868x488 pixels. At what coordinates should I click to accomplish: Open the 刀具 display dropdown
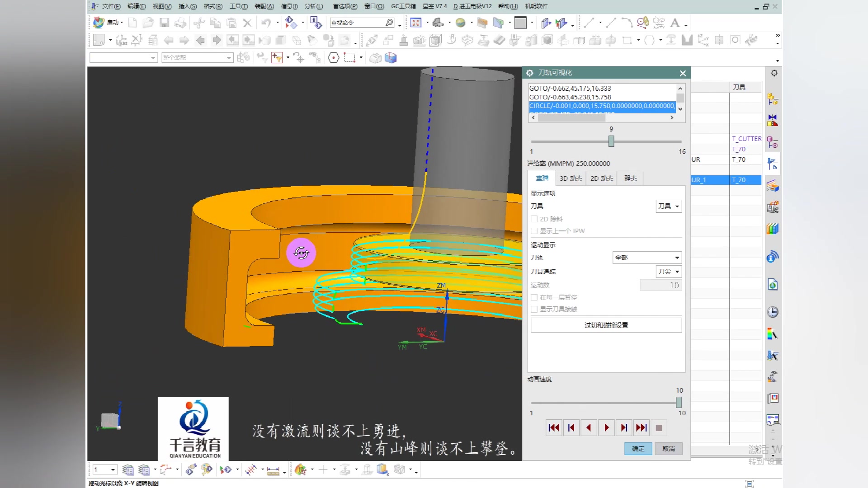point(669,206)
